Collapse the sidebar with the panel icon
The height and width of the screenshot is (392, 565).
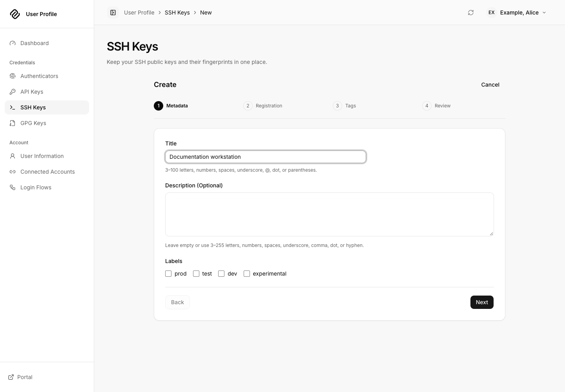coord(113,13)
